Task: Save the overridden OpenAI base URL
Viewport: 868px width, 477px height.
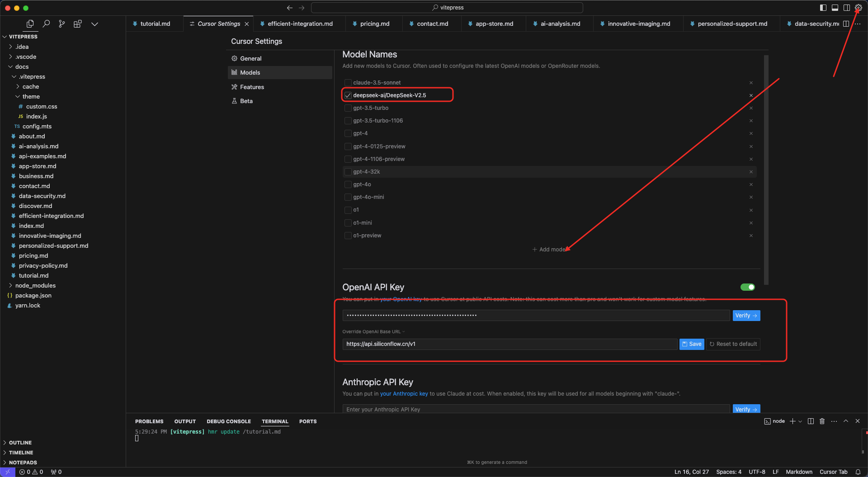Action: pyautogui.click(x=691, y=344)
